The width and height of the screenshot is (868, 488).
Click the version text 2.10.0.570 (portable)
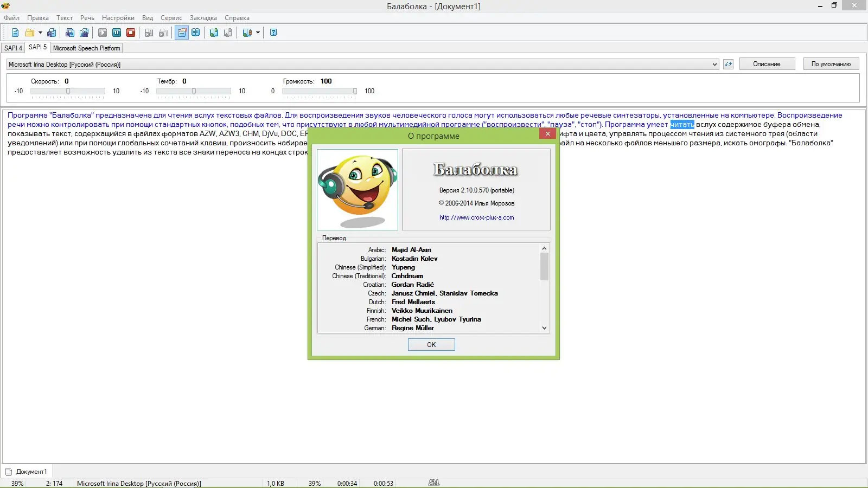[477, 190]
